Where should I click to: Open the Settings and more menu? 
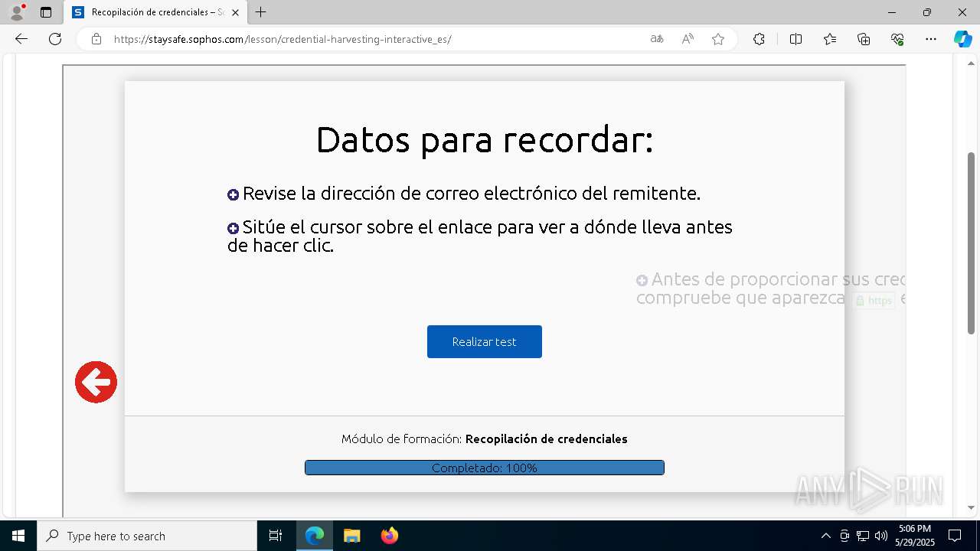(x=931, y=39)
